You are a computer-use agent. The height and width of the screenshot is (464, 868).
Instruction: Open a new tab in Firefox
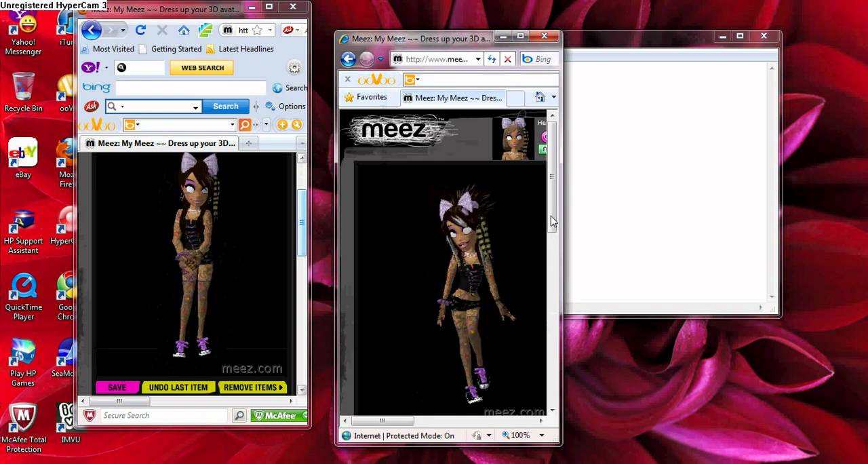point(248,143)
